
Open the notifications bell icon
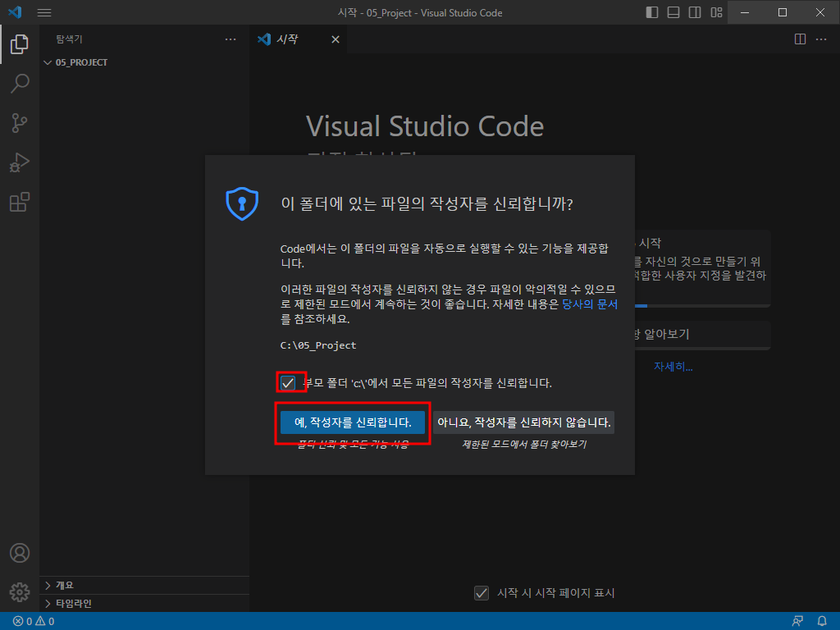822,622
